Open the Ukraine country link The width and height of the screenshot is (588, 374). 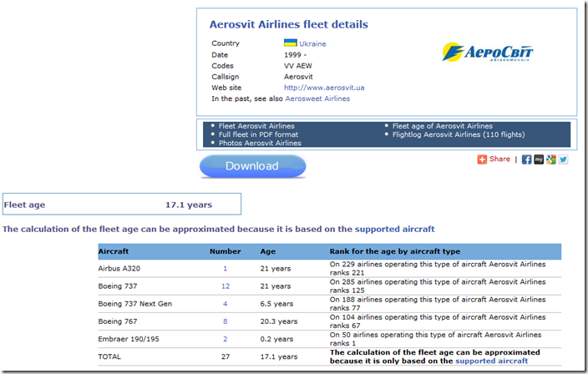click(x=312, y=43)
